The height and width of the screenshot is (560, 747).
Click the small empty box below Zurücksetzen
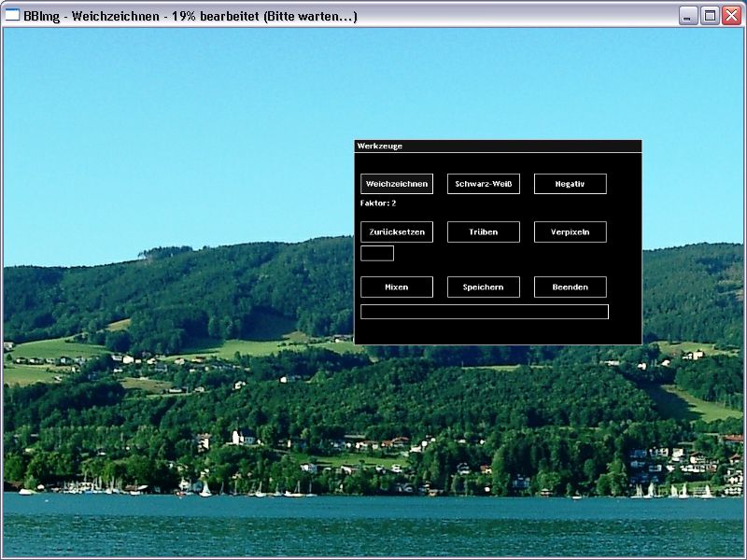pyautogui.click(x=377, y=253)
